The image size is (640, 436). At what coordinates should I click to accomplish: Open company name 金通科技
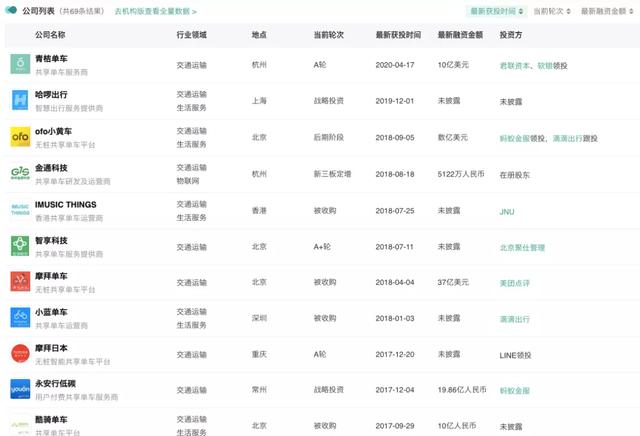pos(51,167)
